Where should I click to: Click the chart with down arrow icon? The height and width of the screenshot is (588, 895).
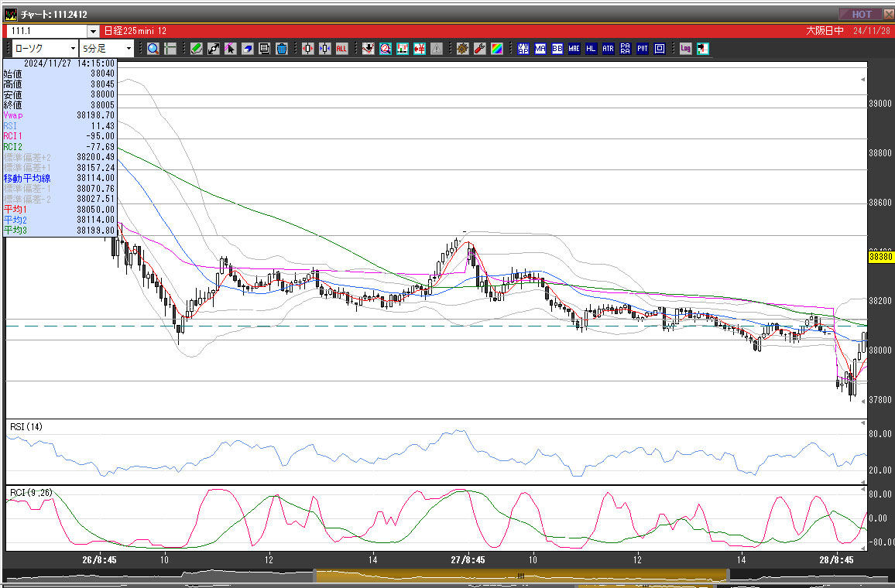pos(369,49)
